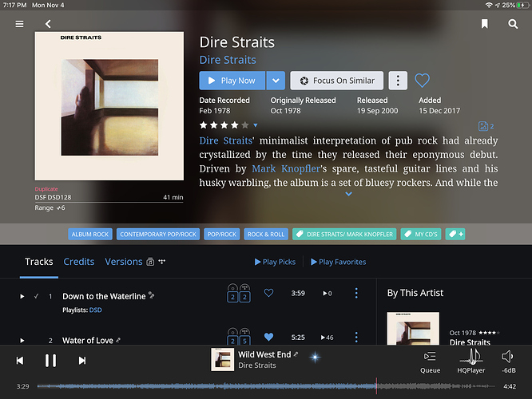This screenshot has width=532, height=399.
Task: Open search with the magnifier icon
Action: click(513, 24)
